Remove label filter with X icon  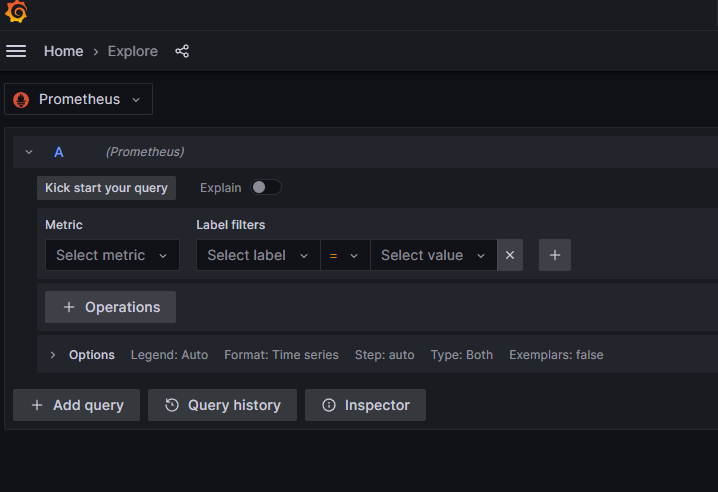click(x=510, y=255)
